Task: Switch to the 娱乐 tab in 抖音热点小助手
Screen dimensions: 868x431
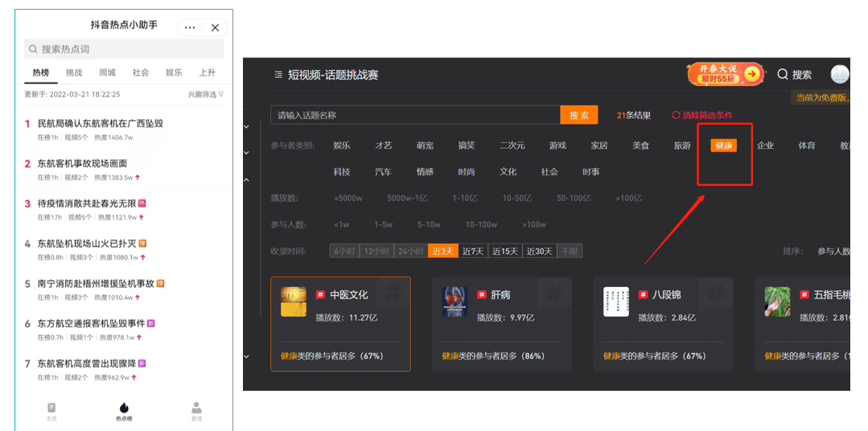Action: point(174,72)
